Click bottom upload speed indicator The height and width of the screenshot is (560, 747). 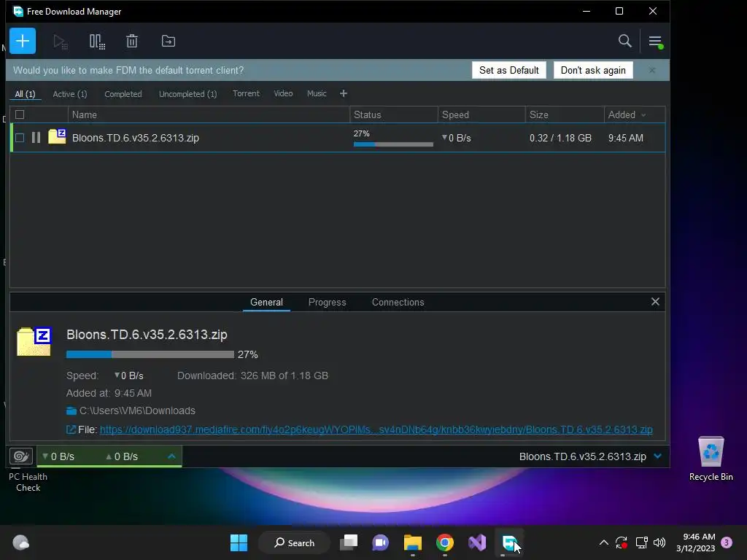(122, 456)
